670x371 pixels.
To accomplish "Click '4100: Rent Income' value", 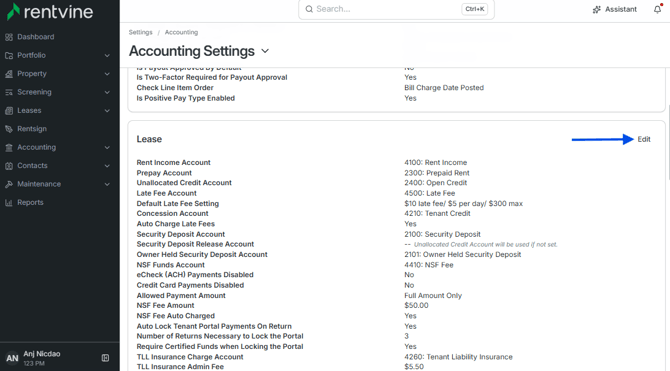I will pos(435,163).
